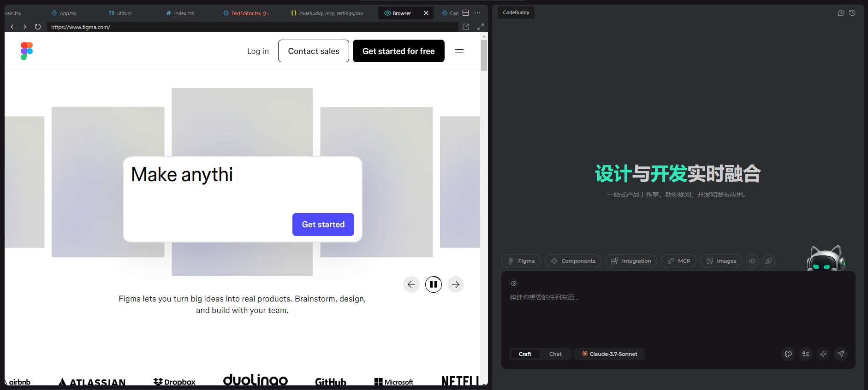Click the Dropbox logo
The width and height of the screenshot is (868, 390).
click(174, 382)
